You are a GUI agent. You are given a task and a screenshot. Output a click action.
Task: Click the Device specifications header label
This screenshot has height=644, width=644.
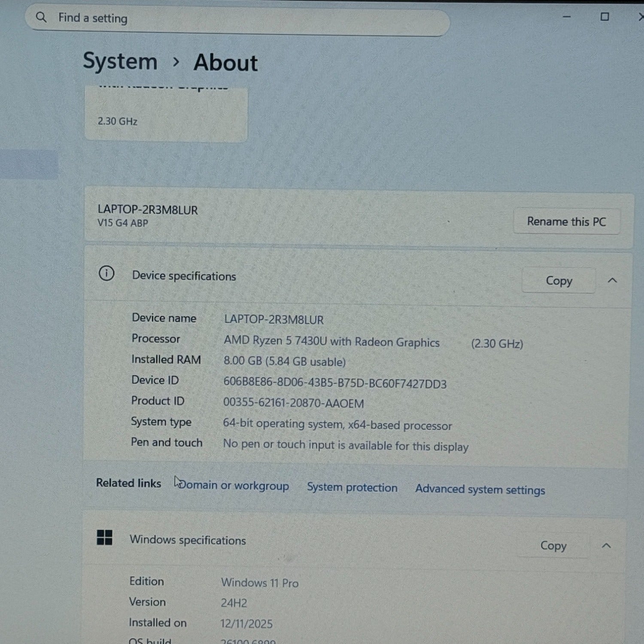pos(184,276)
